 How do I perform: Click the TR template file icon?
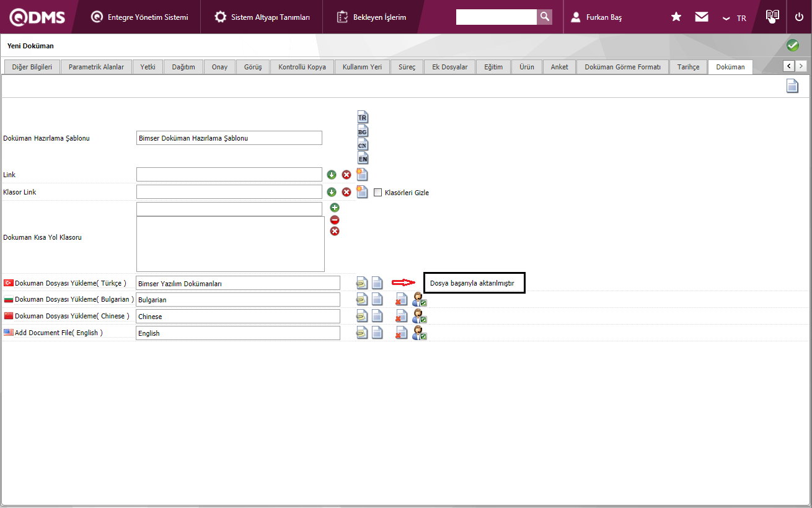[x=363, y=117]
